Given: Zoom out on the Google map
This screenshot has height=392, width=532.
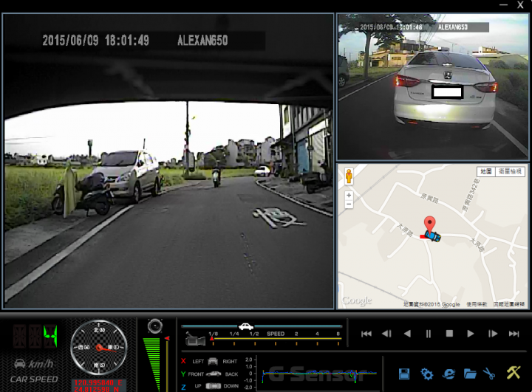Looking at the screenshot, I should (x=349, y=204).
